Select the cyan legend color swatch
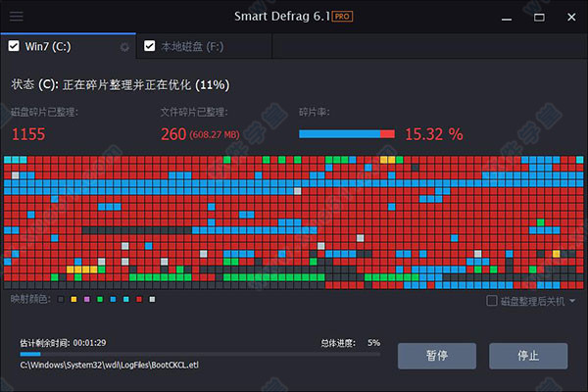 pyautogui.click(x=126, y=299)
